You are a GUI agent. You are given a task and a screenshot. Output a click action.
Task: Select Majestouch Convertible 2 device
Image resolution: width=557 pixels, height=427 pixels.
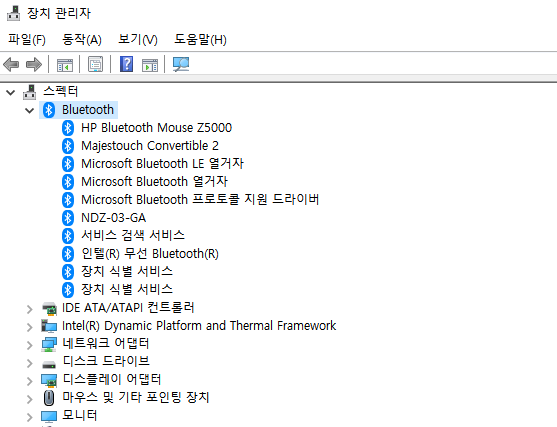150,146
